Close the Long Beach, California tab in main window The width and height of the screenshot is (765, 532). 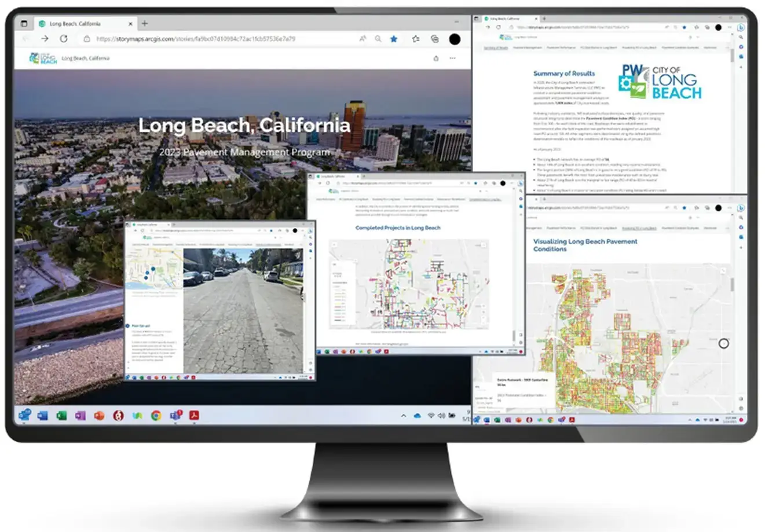pyautogui.click(x=130, y=24)
